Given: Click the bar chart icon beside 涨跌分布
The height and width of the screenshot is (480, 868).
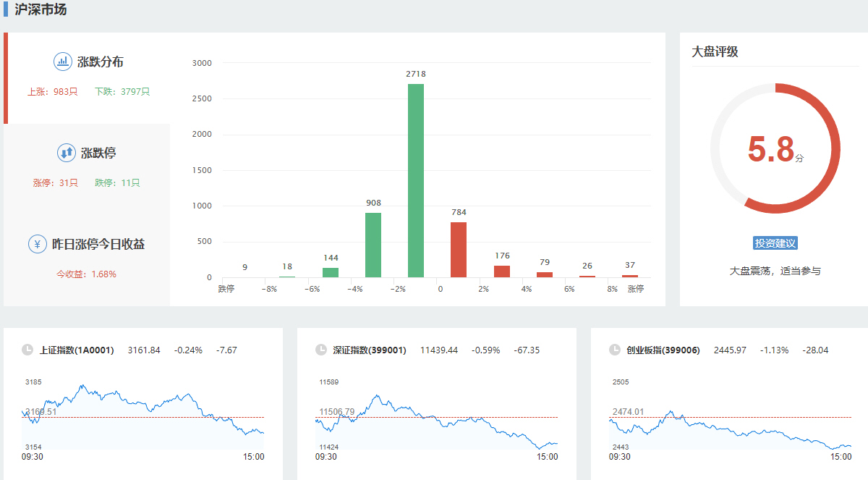Looking at the screenshot, I should (x=63, y=62).
